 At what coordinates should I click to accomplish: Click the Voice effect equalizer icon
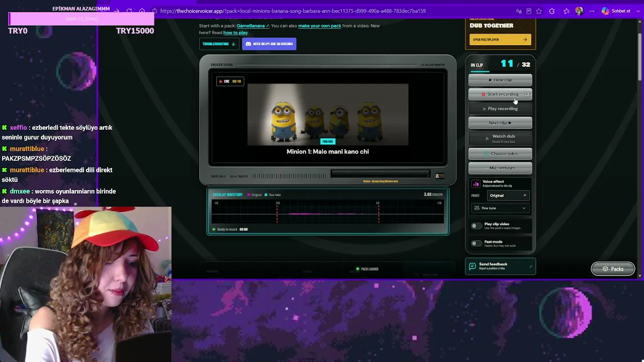(x=476, y=184)
